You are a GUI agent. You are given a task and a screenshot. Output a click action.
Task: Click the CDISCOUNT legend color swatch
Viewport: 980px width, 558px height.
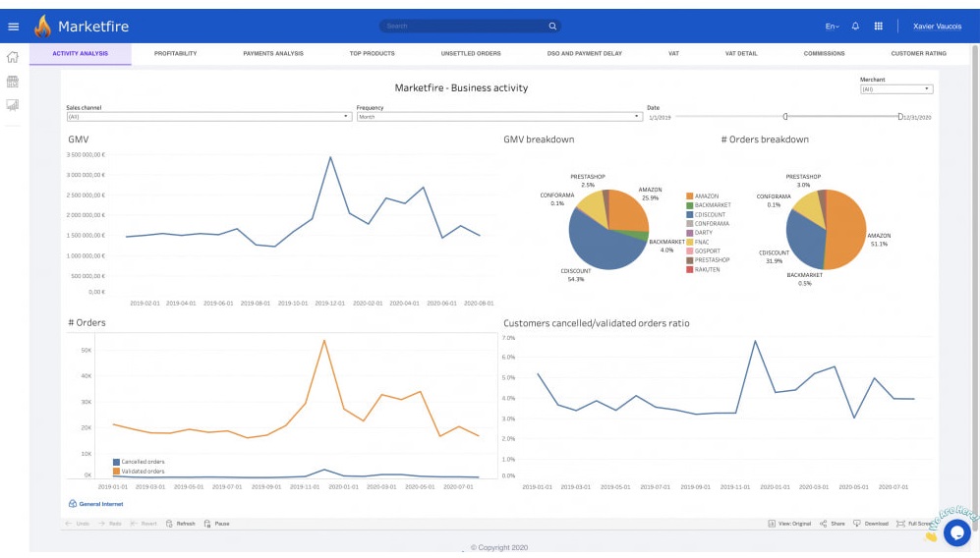click(689, 214)
